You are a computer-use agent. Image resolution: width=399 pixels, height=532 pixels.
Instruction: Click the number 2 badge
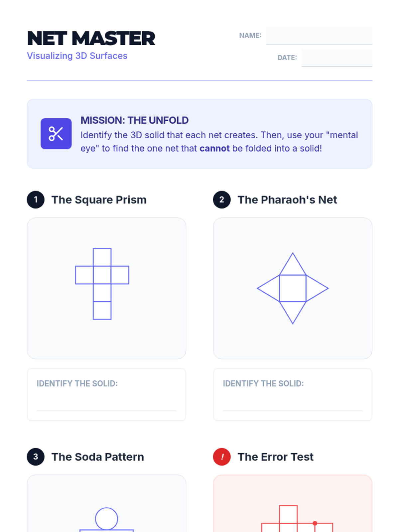(x=222, y=199)
